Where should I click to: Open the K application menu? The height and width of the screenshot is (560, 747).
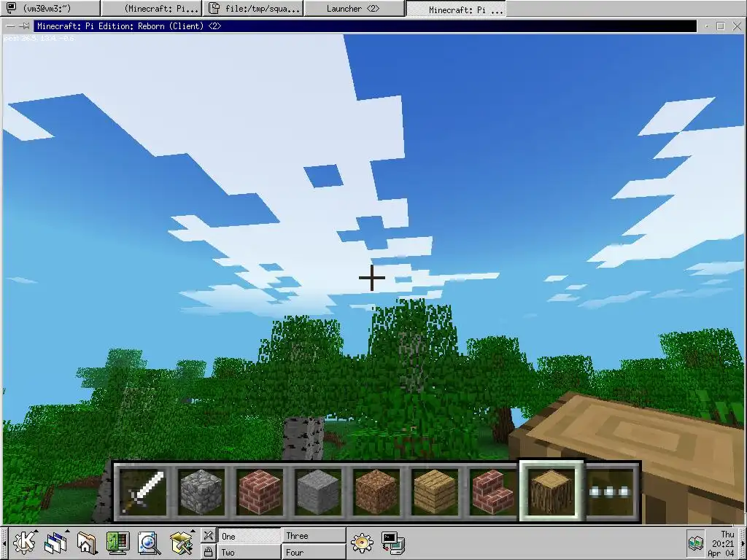click(x=24, y=542)
